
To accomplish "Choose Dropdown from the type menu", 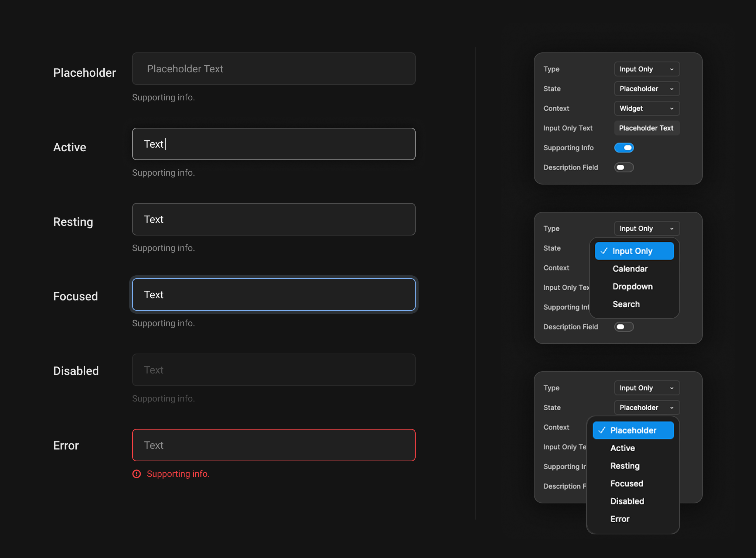I will [x=634, y=286].
